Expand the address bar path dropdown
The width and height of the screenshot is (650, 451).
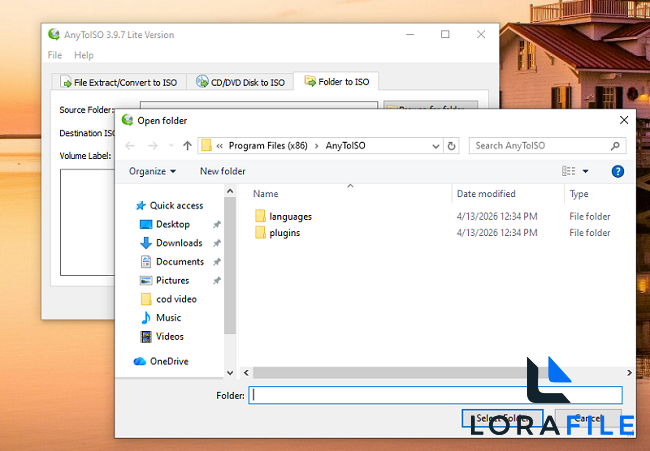tap(435, 146)
